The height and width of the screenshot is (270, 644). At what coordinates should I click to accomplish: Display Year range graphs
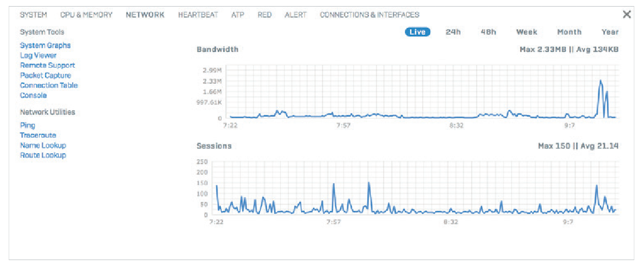[x=610, y=32]
